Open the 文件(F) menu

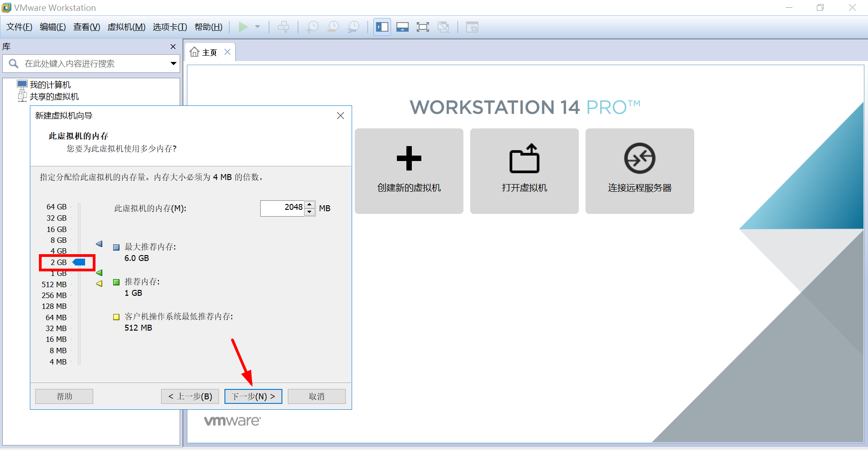coord(19,27)
